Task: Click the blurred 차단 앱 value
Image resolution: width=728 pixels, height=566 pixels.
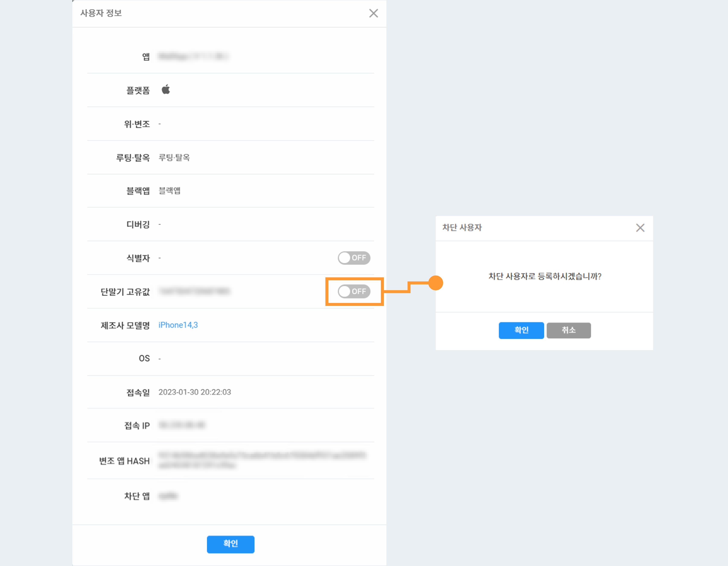Action: click(168, 496)
